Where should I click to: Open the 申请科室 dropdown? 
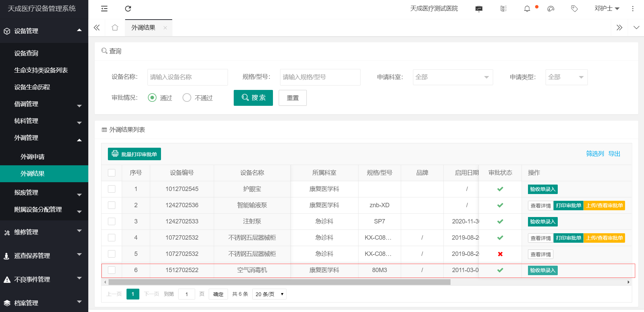pyautogui.click(x=453, y=77)
